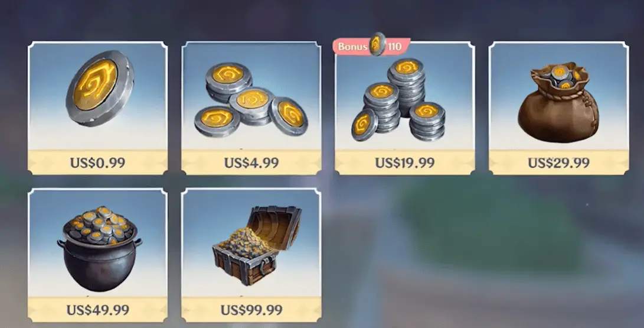Click the Bonus label text
Viewport: 644px width, 328px height.
click(x=352, y=47)
